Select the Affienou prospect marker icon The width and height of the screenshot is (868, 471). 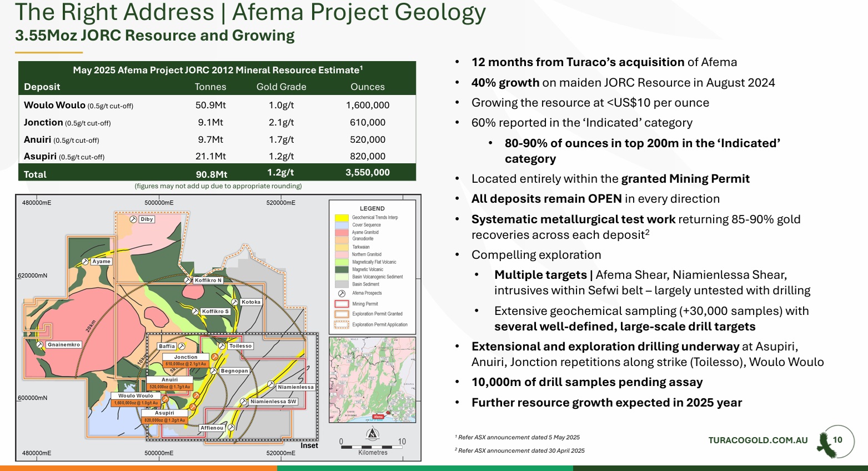231,428
